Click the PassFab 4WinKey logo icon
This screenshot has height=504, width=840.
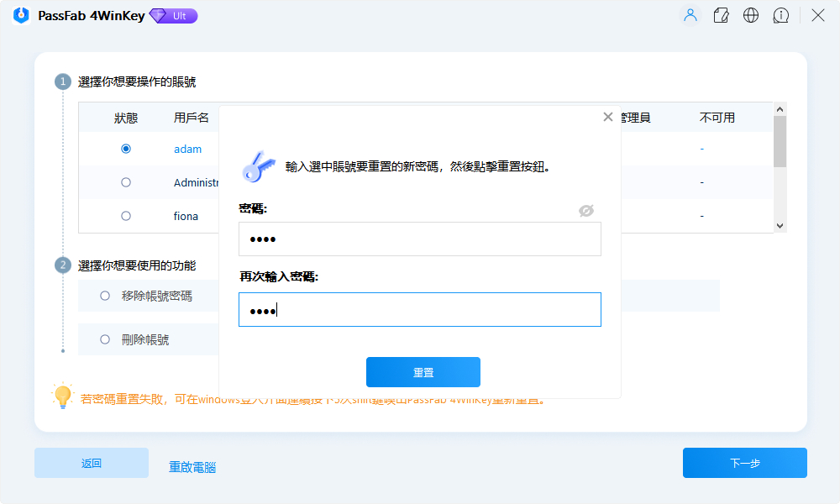(x=21, y=16)
